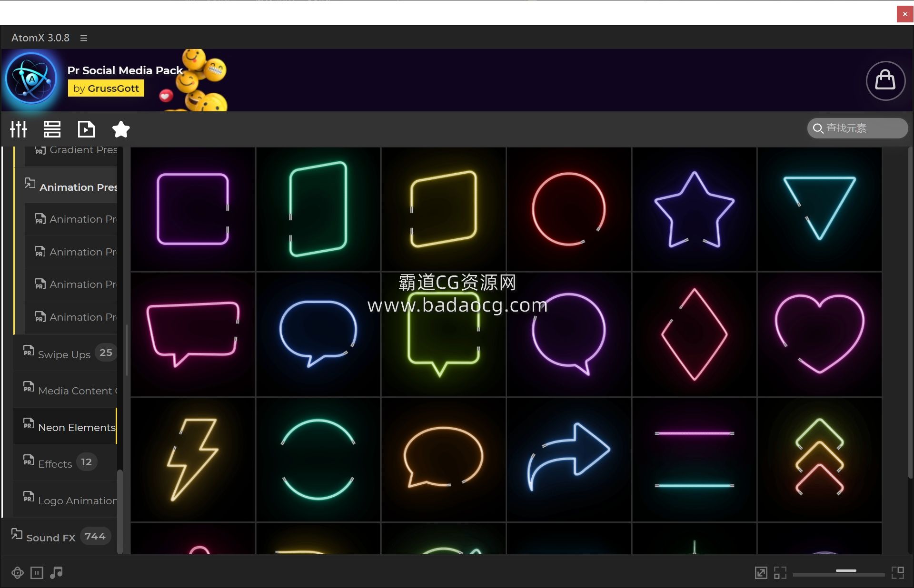Select the Neon Elements category
The image size is (914, 588).
tap(65, 426)
